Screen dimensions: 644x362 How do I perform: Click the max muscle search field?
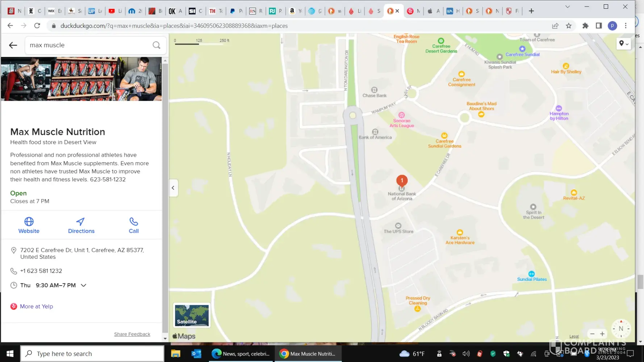click(x=89, y=45)
